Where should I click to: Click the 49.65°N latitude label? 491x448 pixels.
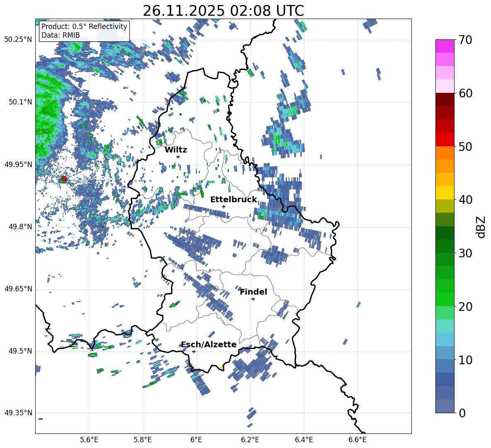18,288
